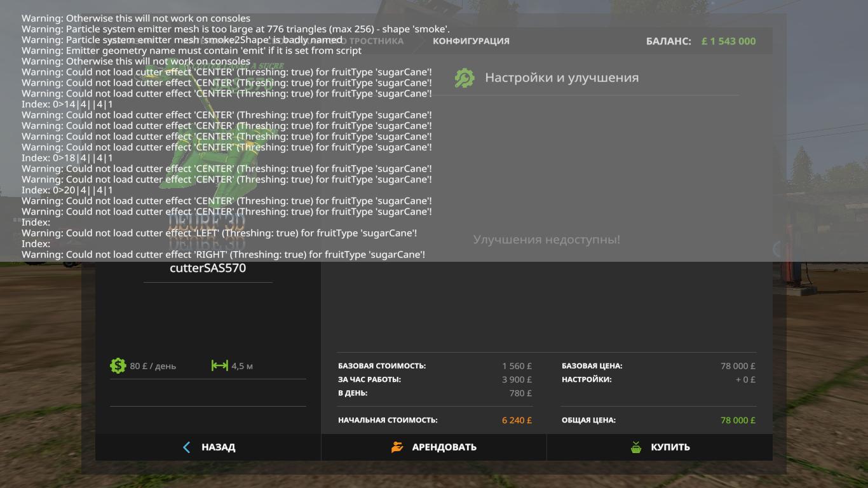Click the balance amount £ 1 543 000

pos(728,41)
